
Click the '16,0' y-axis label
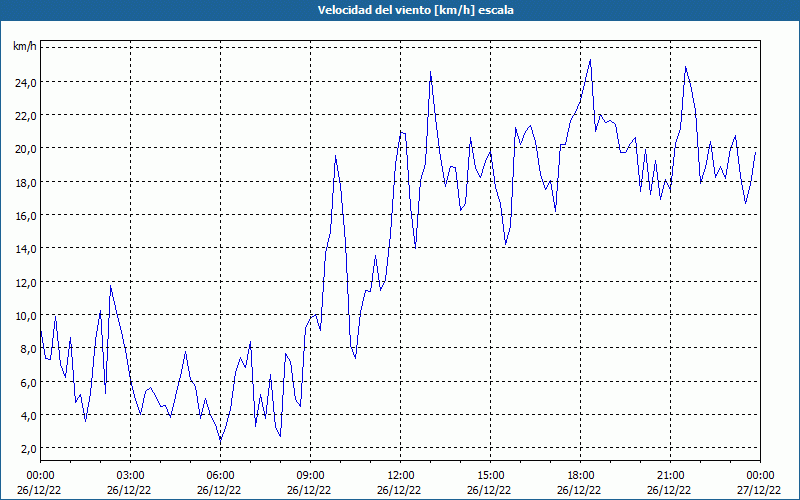click(26, 215)
